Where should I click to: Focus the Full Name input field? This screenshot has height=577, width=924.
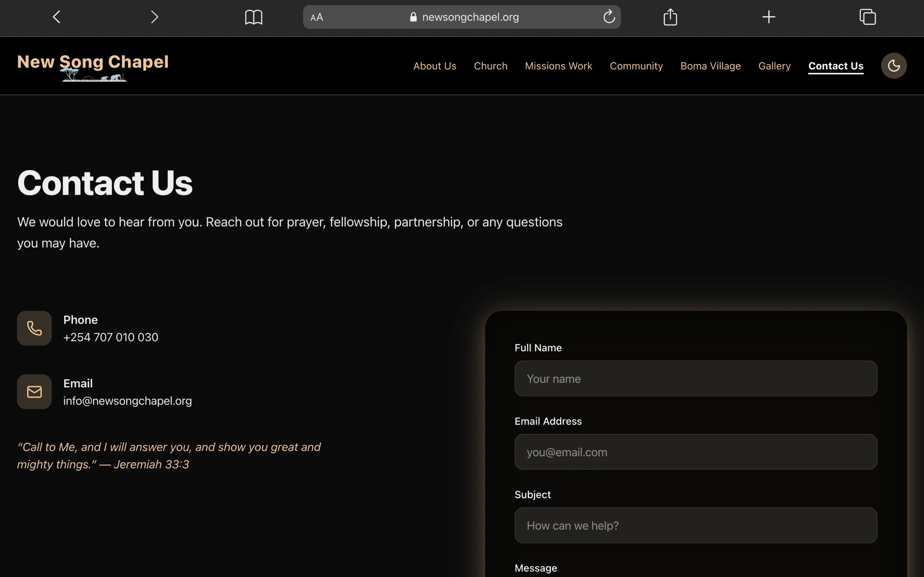[x=696, y=379]
